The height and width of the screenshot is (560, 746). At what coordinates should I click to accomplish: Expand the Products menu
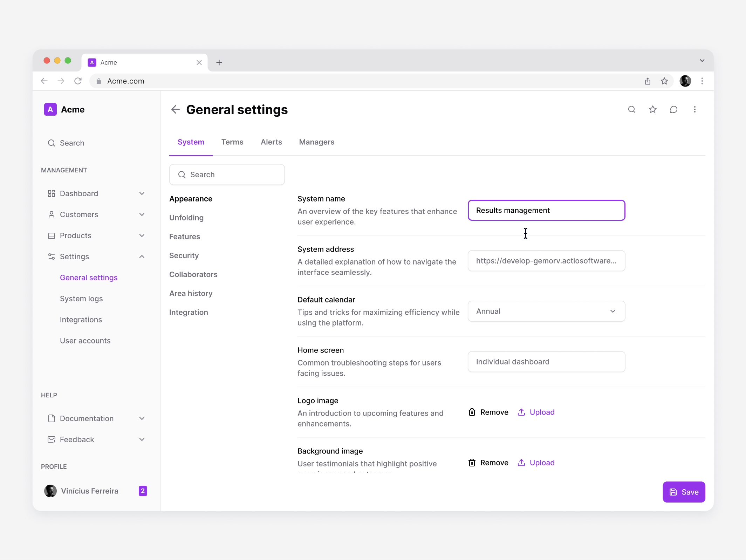coord(142,235)
